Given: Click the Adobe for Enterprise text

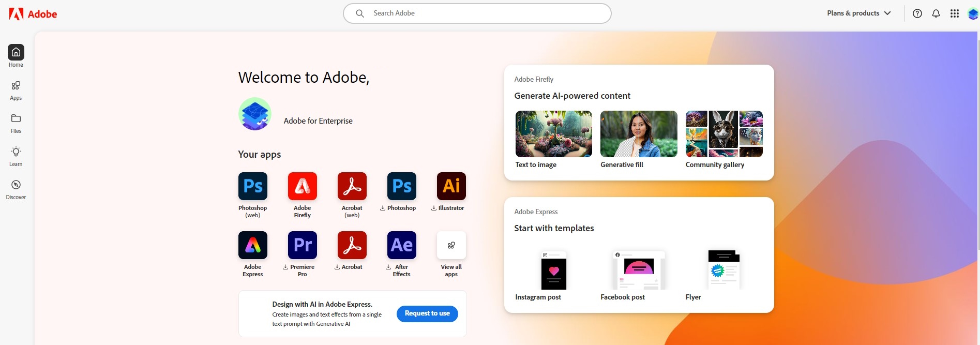Looking at the screenshot, I should 318,121.
